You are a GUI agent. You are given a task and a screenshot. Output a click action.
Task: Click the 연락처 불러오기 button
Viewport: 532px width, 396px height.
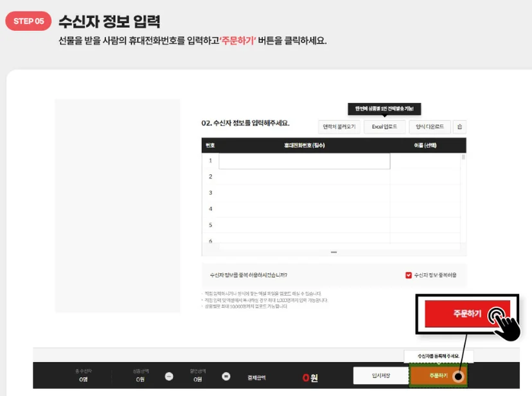coord(339,127)
